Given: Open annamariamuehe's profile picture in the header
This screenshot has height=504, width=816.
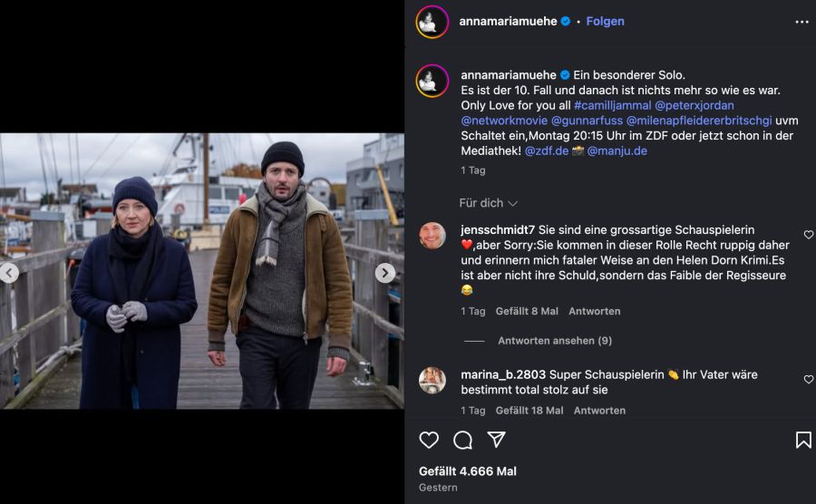Looking at the screenshot, I should point(432,22).
